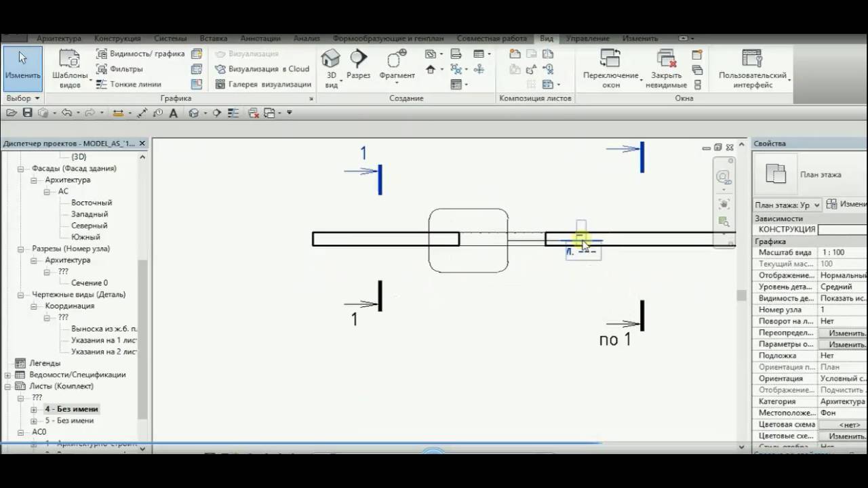The width and height of the screenshot is (868, 488).
Task: Toggle Тонкие линии thin lines mode
Action: click(x=128, y=85)
